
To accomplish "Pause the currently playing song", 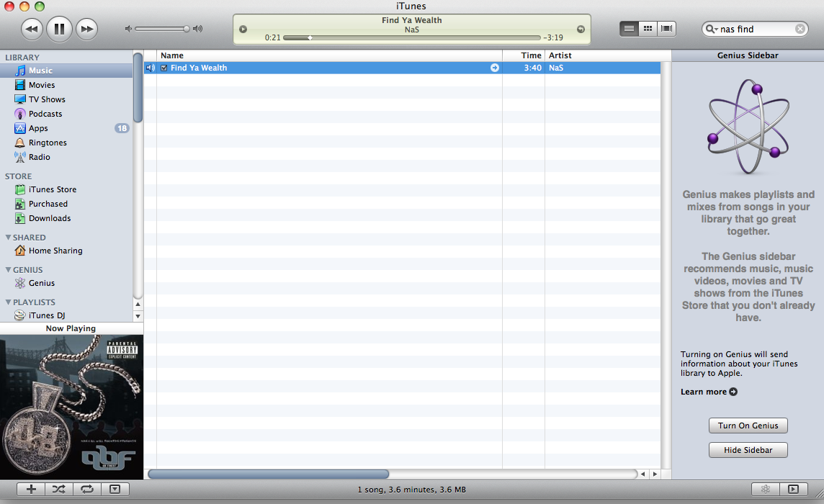I will pyautogui.click(x=59, y=29).
